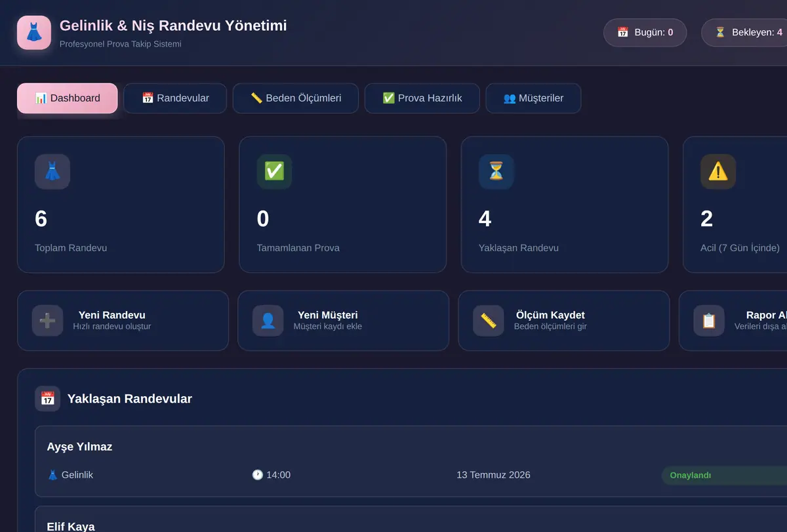Click the Yaklaşan Randevular section heading

tap(130, 399)
